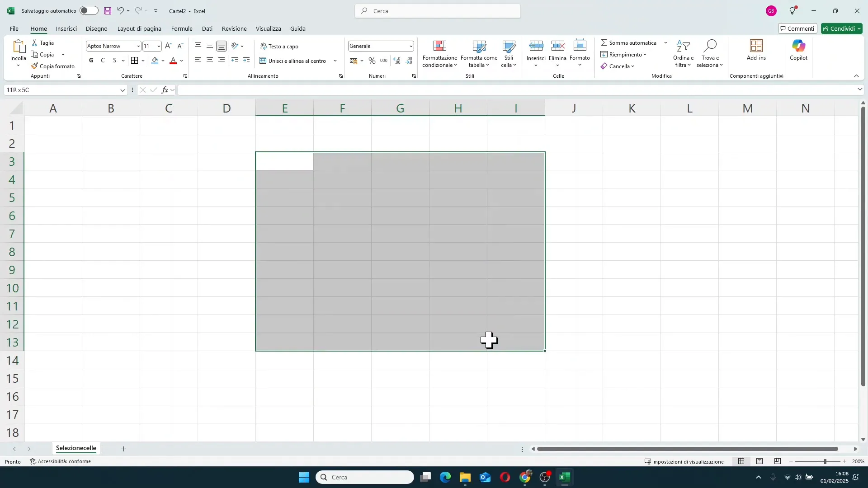Open File Explorer from the taskbar

pyautogui.click(x=465, y=477)
